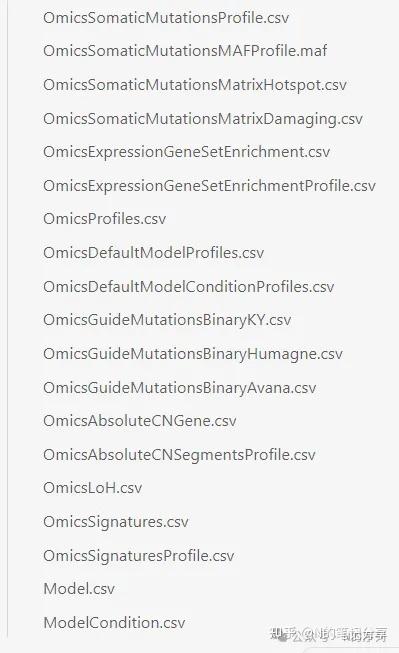This screenshot has height=653, width=399.
Task: Open OmicsSignaturesProfile.csv
Action: (x=139, y=556)
